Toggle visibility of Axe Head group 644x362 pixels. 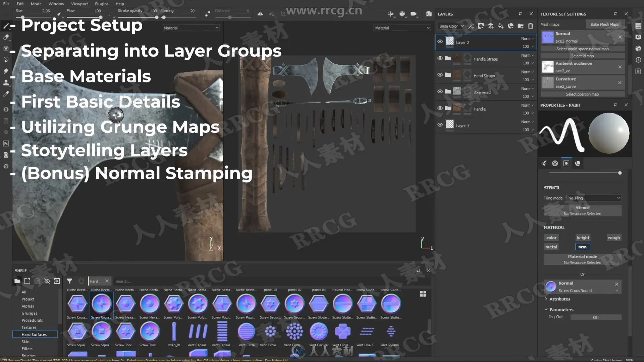[x=440, y=92]
